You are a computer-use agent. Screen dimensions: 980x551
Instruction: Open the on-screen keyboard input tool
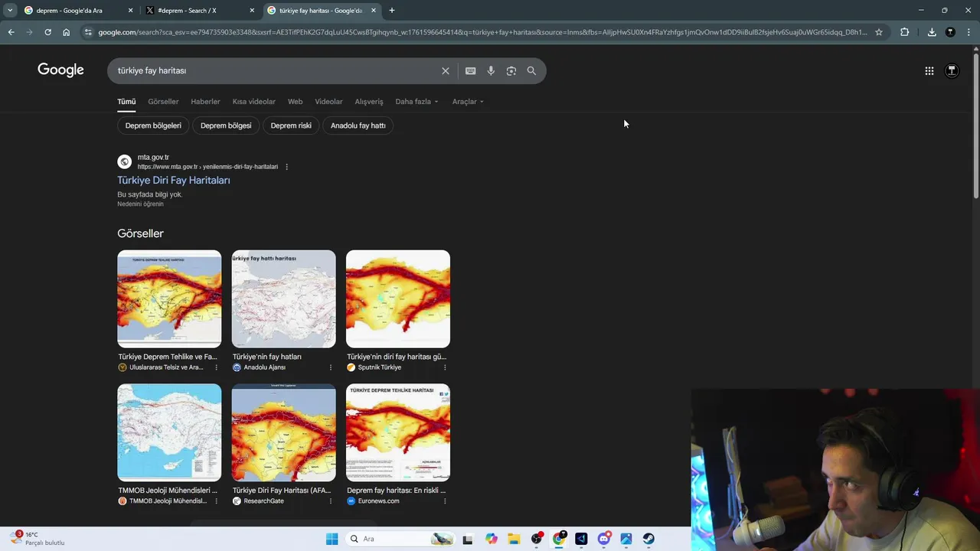coord(470,70)
